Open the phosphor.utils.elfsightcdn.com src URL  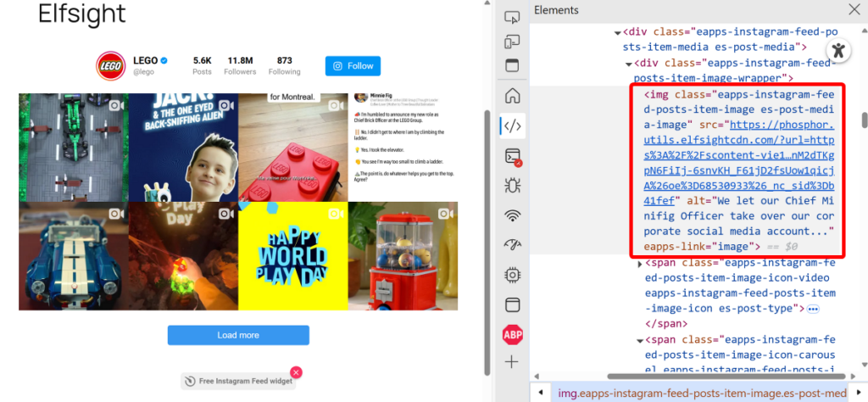[738, 155]
